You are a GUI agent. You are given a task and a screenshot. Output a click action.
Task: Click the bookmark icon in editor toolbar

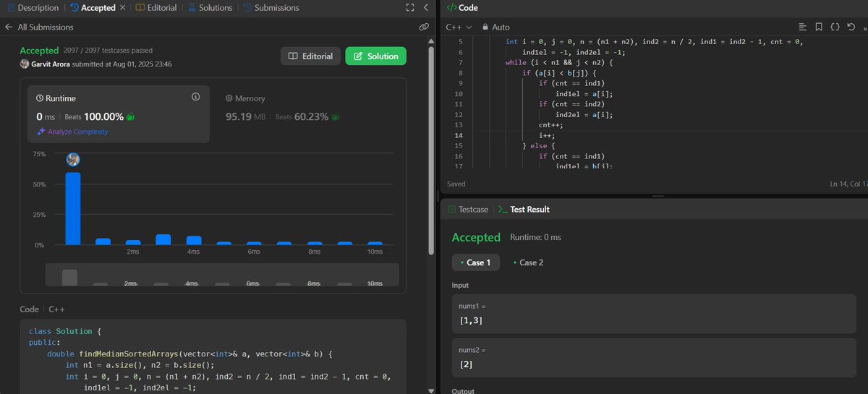pyautogui.click(x=818, y=27)
